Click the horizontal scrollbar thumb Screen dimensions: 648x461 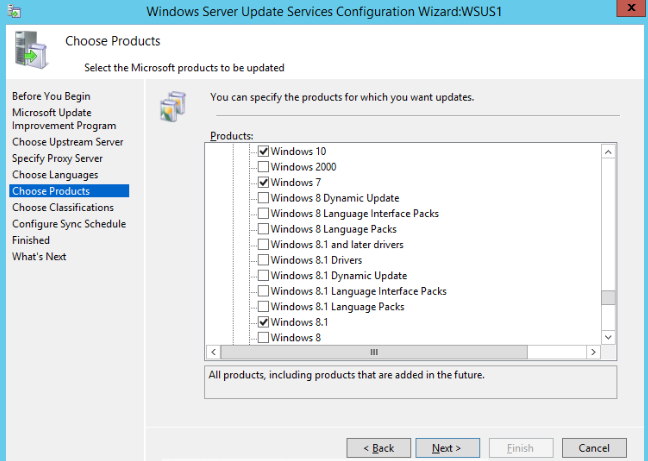[374, 352]
